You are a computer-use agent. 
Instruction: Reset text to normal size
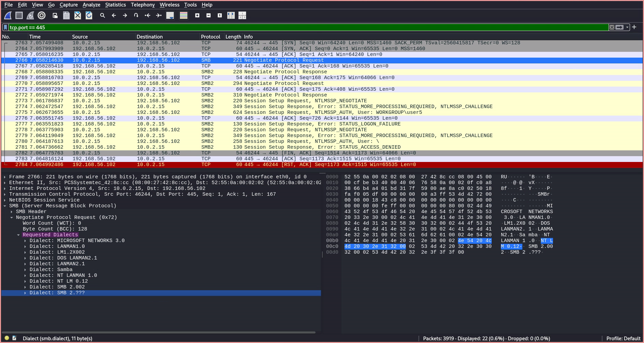(x=220, y=15)
